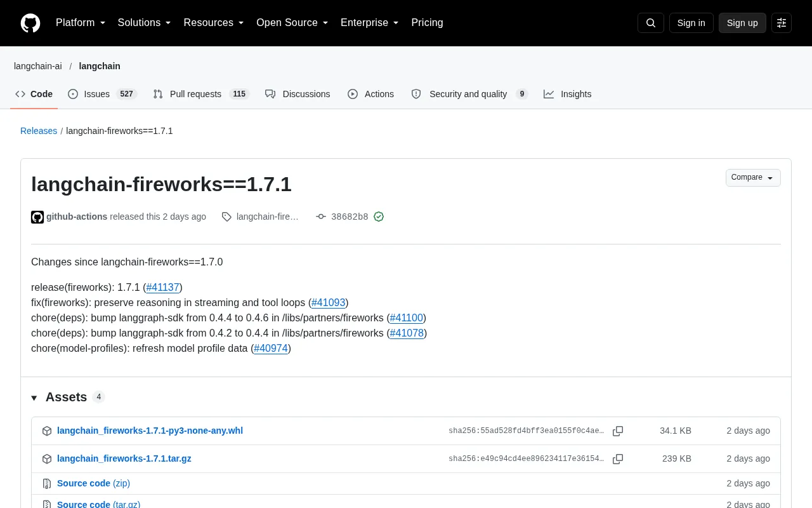This screenshot has height=508, width=812.
Task: Open pull request #40974
Action: [x=271, y=349]
